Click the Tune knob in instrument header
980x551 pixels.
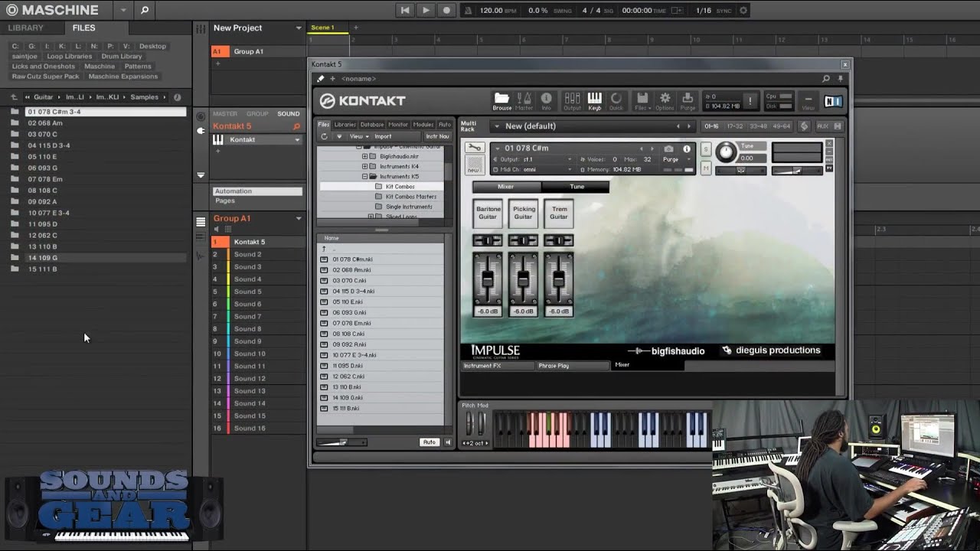[x=725, y=152]
